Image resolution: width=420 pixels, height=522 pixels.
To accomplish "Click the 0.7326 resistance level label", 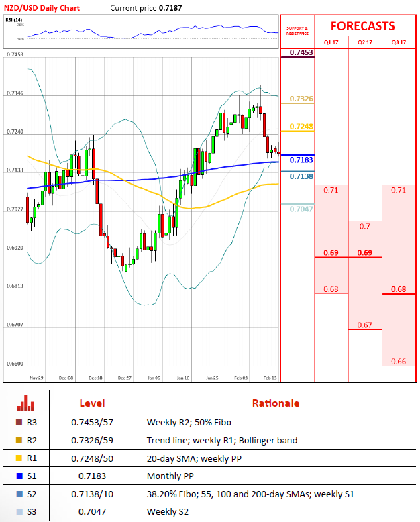I will pos(301,99).
